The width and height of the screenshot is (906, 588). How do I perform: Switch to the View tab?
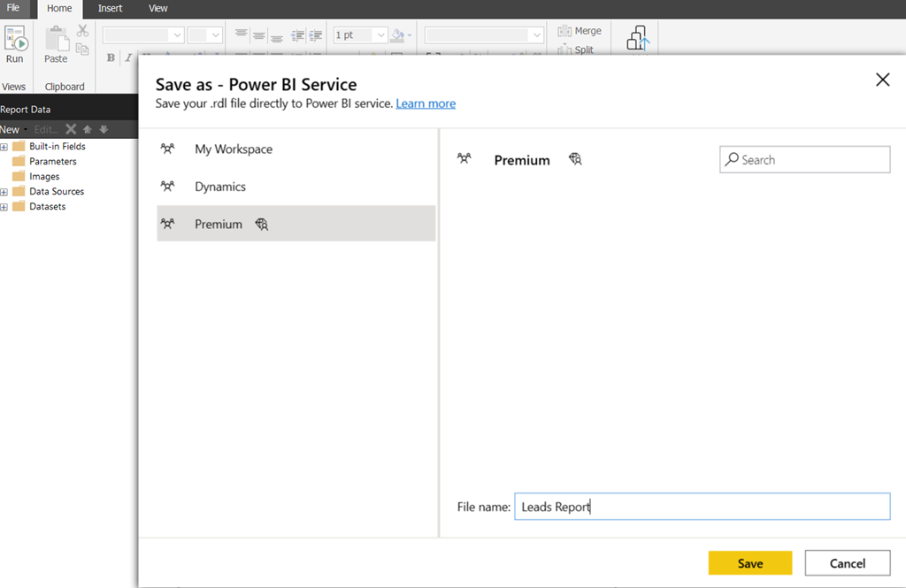pyautogui.click(x=157, y=9)
